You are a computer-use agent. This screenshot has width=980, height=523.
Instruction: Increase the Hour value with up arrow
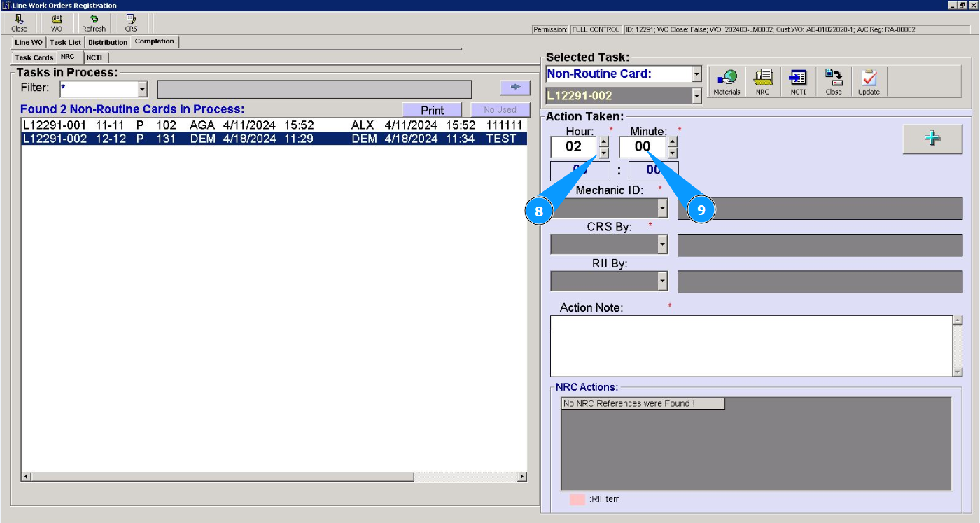pos(604,141)
